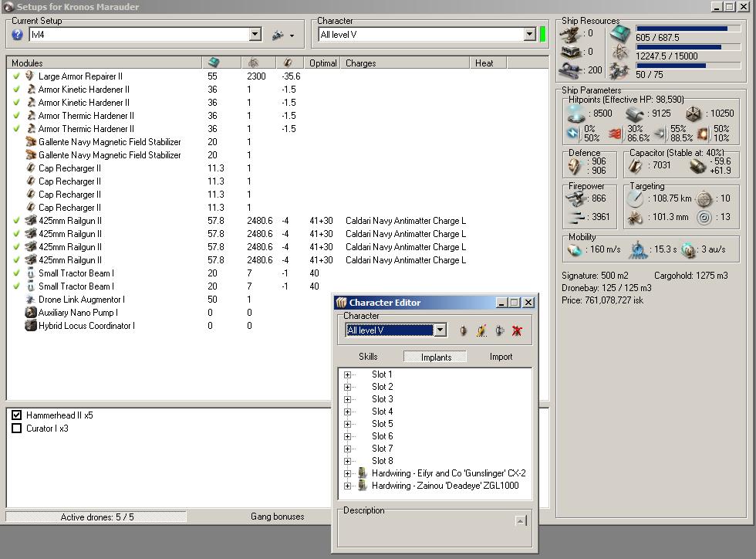The width and height of the screenshot is (756, 559).
Task: Open the Current Setup dropdown list
Action: [x=255, y=35]
